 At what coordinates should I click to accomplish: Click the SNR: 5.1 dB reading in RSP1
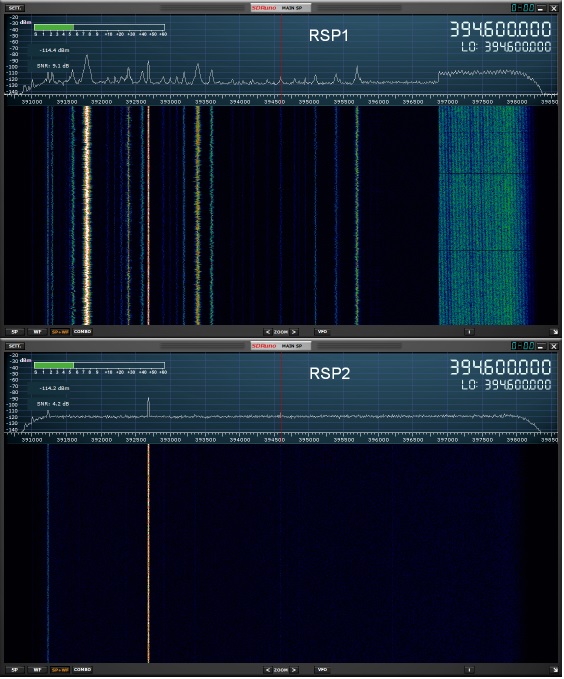(x=53, y=66)
